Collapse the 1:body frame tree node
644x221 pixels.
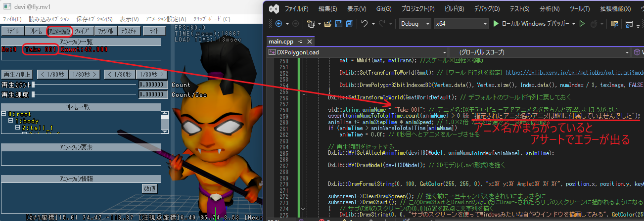coord(10,121)
